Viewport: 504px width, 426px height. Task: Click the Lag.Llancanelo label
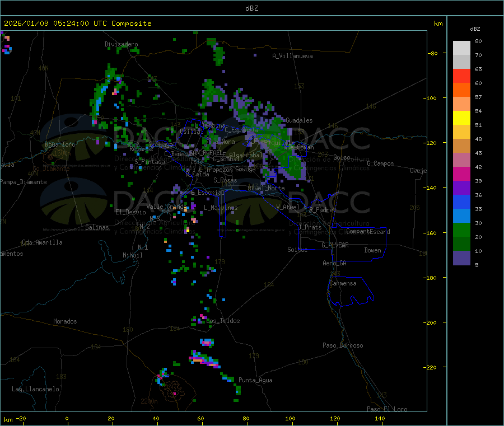tap(35, 390)
